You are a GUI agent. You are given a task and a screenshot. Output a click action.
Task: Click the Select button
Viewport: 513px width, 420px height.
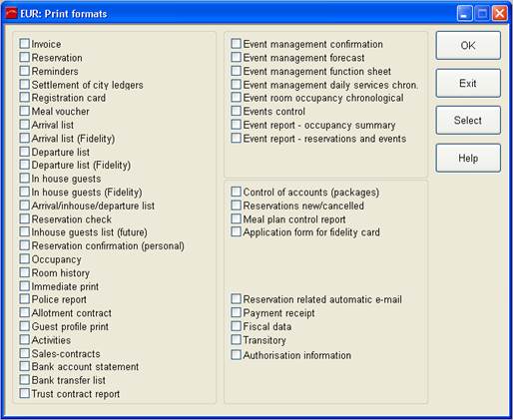(x=468, y=121)
